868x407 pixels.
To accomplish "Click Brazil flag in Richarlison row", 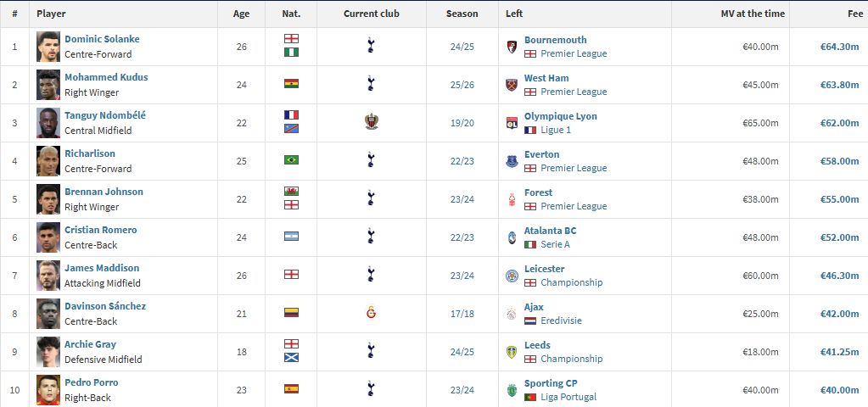I will [x=291, y=159].
